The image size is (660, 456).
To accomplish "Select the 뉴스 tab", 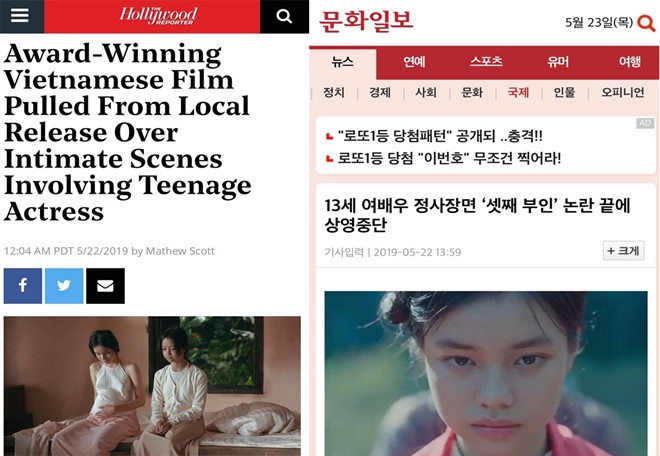I will click(342, 63).
